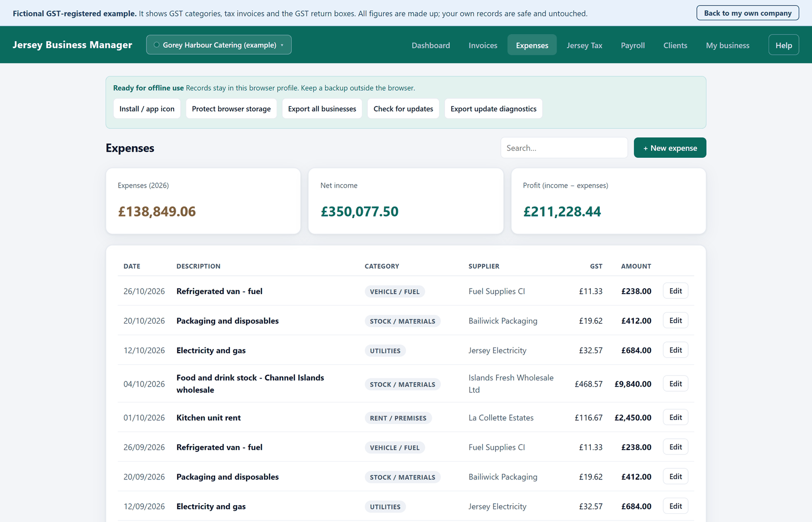
Task: Edit the 26/09/2026 Refrigerated van fuel row
Action: [675, 447]
